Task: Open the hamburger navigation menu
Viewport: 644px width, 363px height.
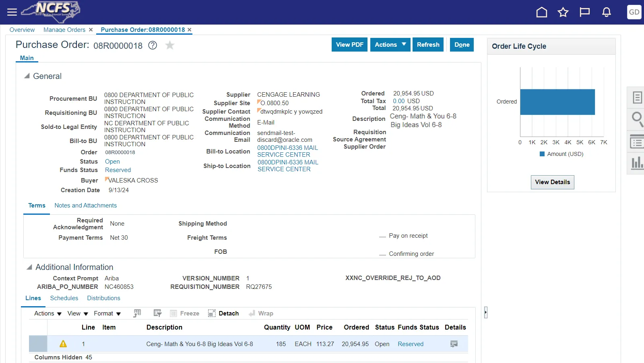Action: pos(12,12)
